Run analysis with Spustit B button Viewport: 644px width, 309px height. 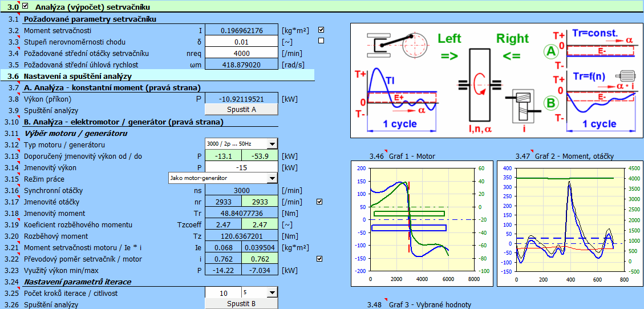(x=241, y=304)
